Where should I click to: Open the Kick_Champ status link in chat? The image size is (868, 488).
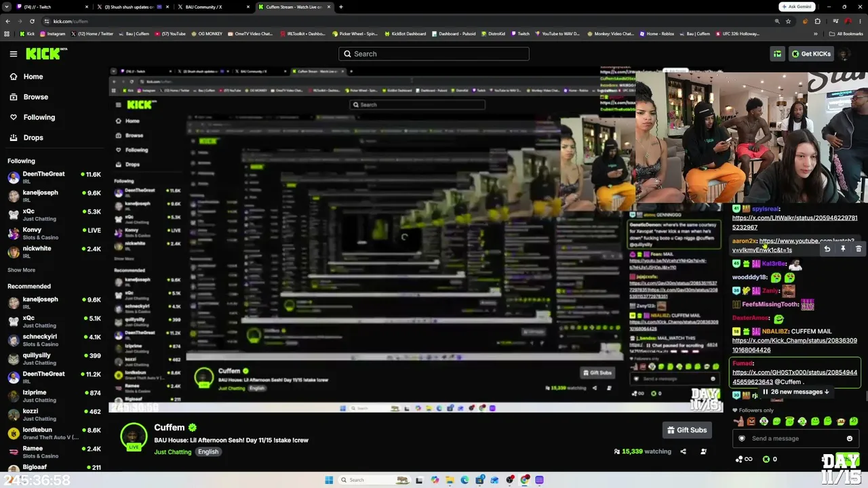click(795, 346)
